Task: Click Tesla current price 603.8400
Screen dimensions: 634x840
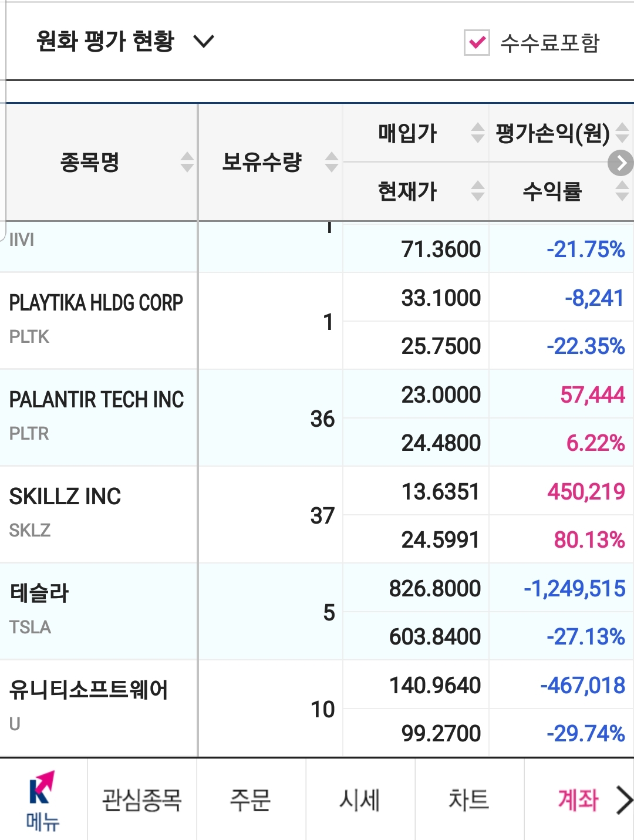Action: click(x=435, y=636)
